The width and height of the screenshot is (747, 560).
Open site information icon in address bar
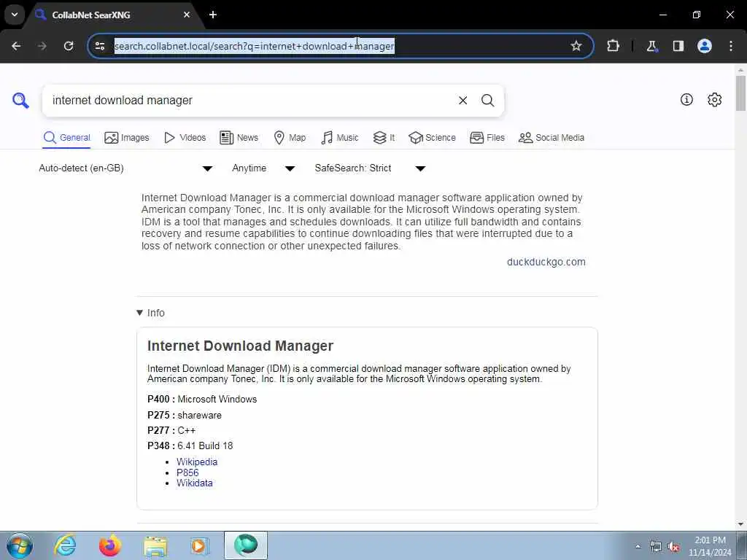tap(100, 46)
